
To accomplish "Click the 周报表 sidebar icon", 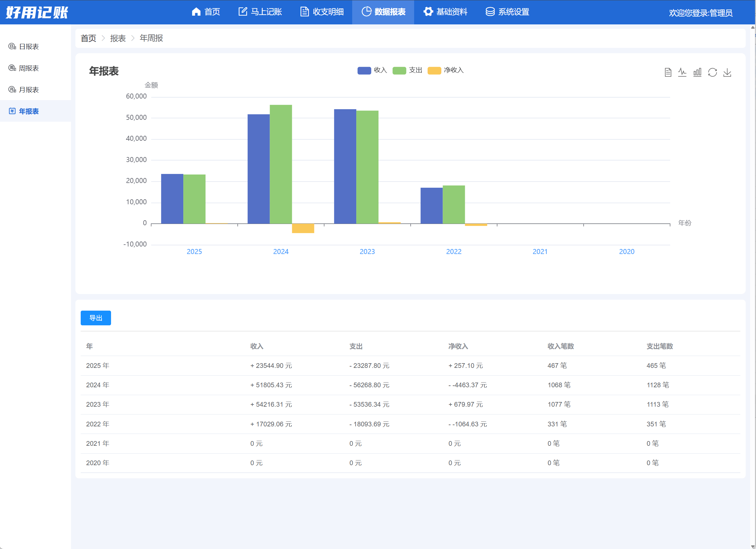I will pos(12,68).
